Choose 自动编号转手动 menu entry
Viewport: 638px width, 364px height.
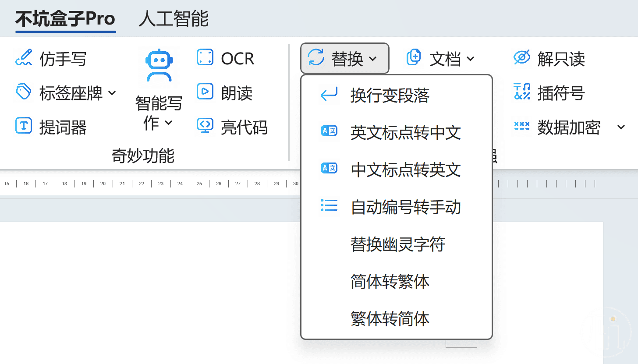397,207
